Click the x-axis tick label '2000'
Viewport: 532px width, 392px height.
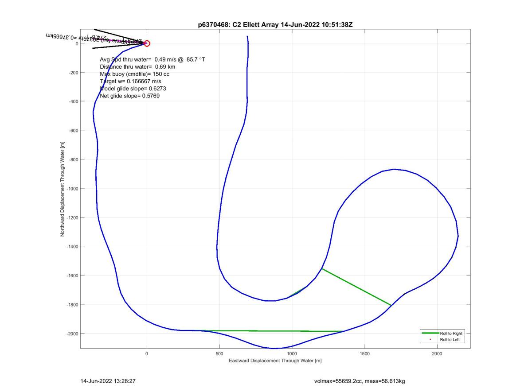pyautogui.click(x=437, y=353)
